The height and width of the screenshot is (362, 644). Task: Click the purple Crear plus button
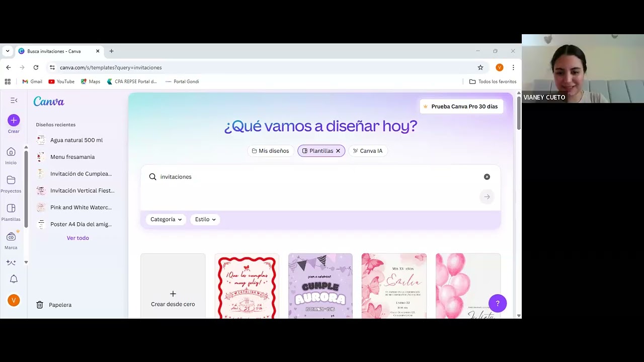tap(14, 120)
